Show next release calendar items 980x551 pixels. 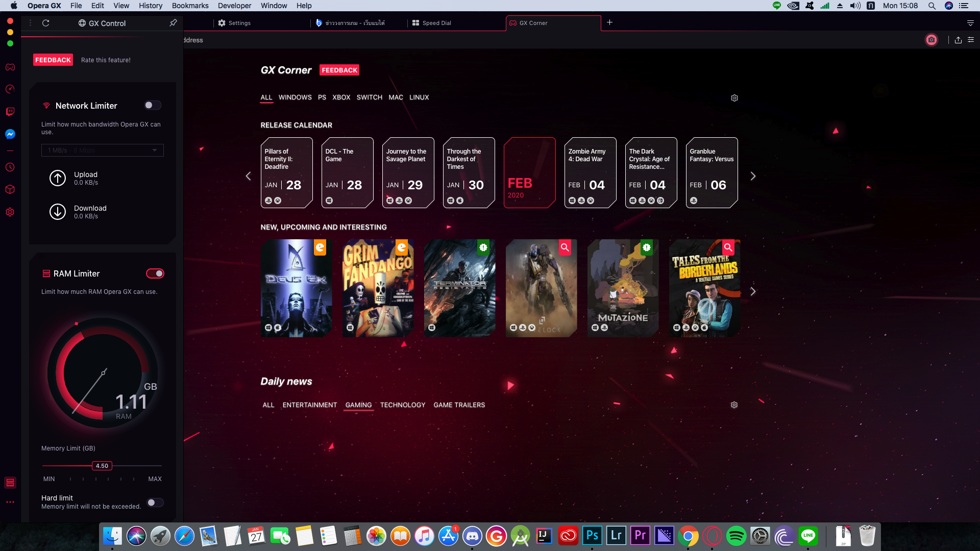click(x=753, y=176)
